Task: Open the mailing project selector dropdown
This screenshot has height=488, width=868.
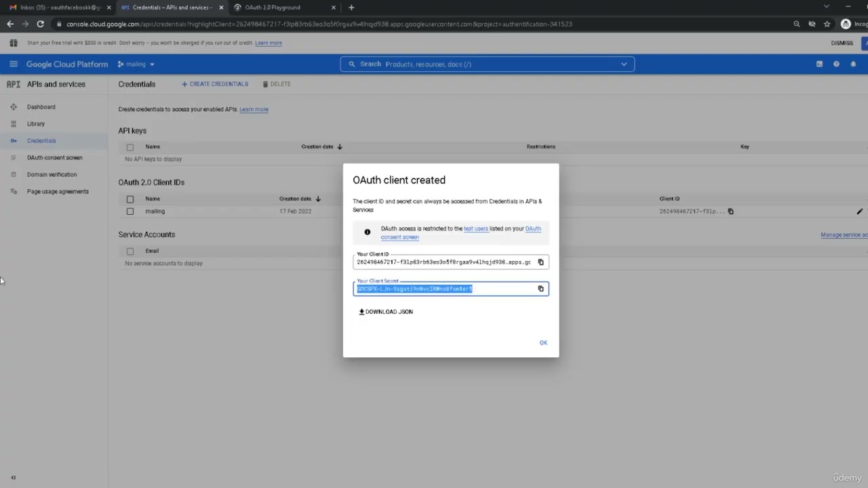Action: [136, 64]
